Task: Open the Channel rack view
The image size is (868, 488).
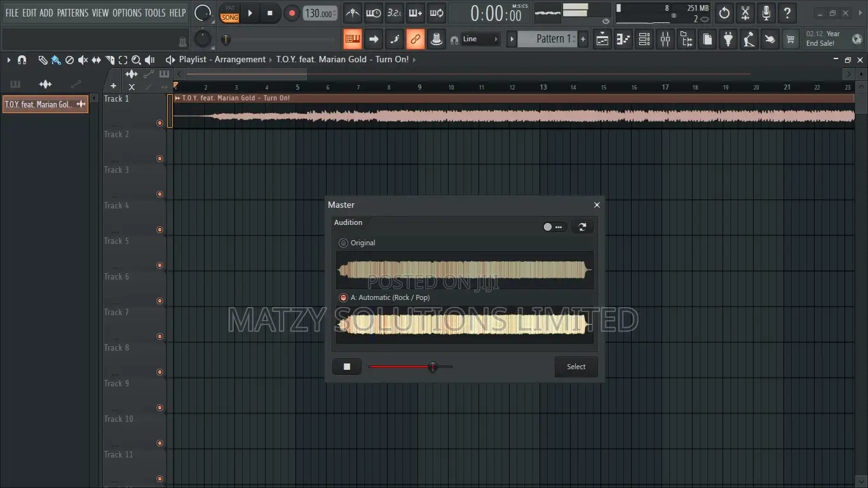Action: tap(644, 39)
